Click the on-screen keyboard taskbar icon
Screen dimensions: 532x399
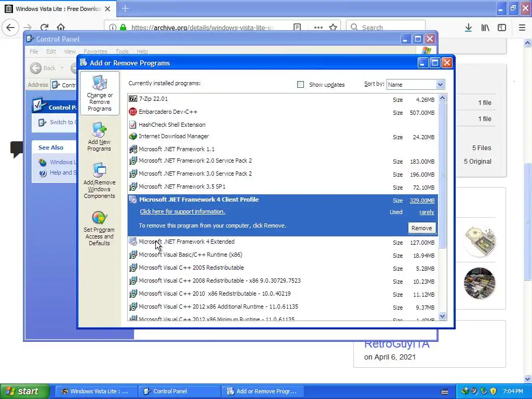(445, 392)
